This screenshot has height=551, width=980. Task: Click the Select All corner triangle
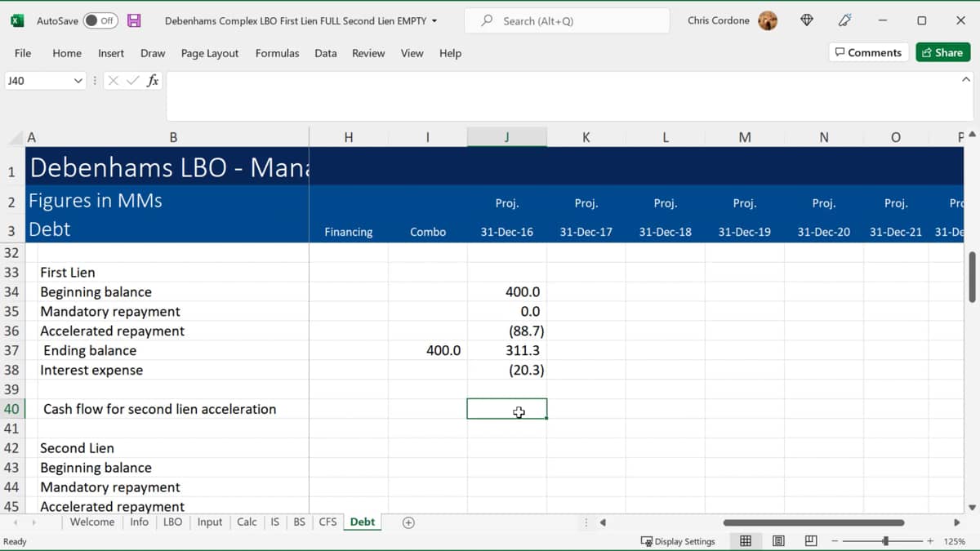click(x=14, y=138)
